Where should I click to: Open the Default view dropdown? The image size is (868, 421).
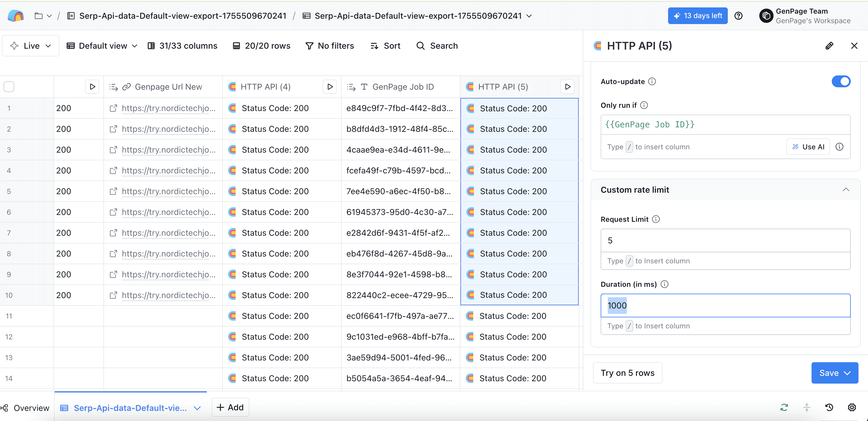tap(102, 46)
